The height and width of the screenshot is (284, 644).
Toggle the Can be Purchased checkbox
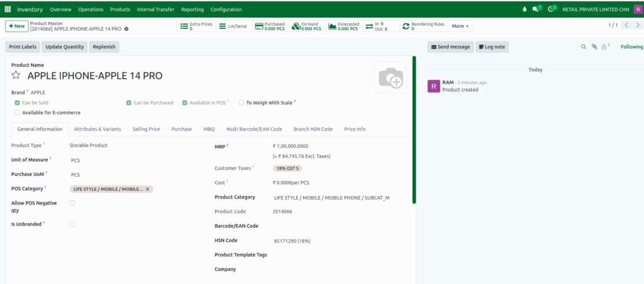pos(128,102)
